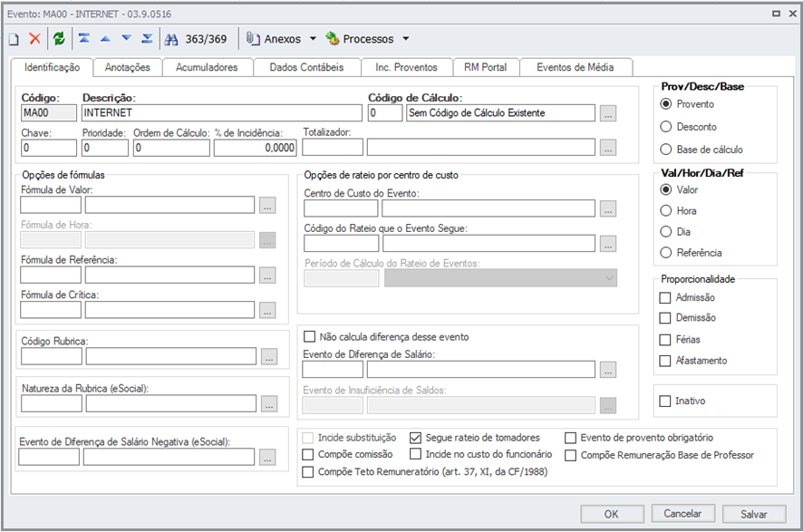Click the Fórmula de Valor code field
Screen dimensions: 803x532
coord(51,205)
